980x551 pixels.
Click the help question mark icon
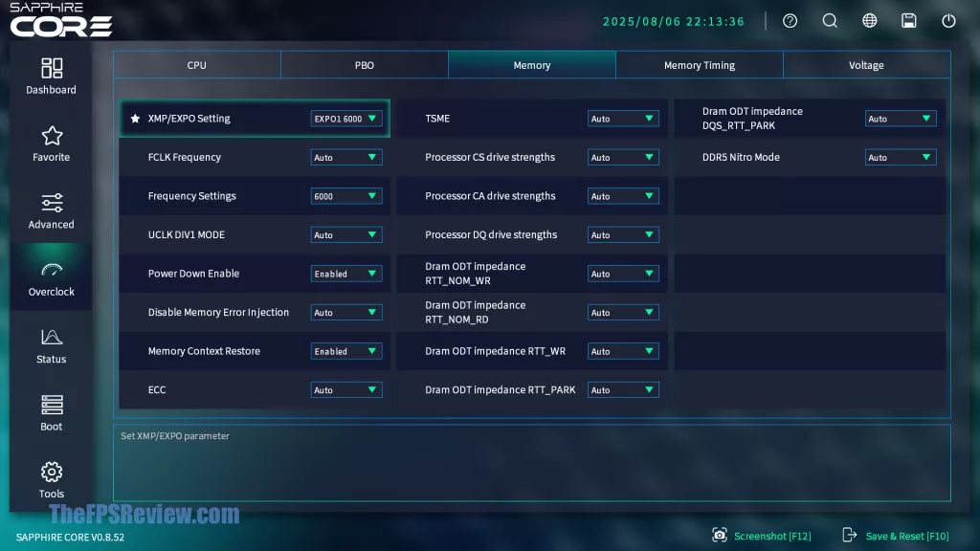click(790, 21)
